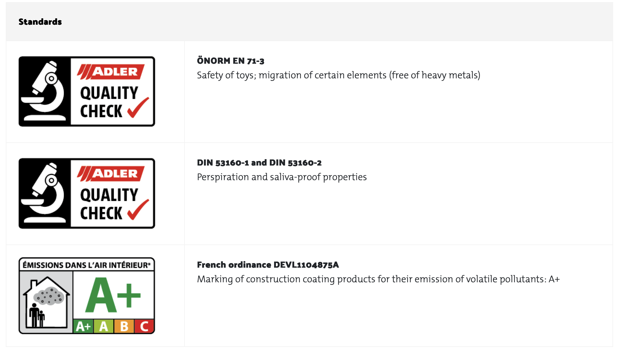
Task: Select the ADLER logo in the DIN row badge
Action: pyautogui.click(x=111, y=174)
